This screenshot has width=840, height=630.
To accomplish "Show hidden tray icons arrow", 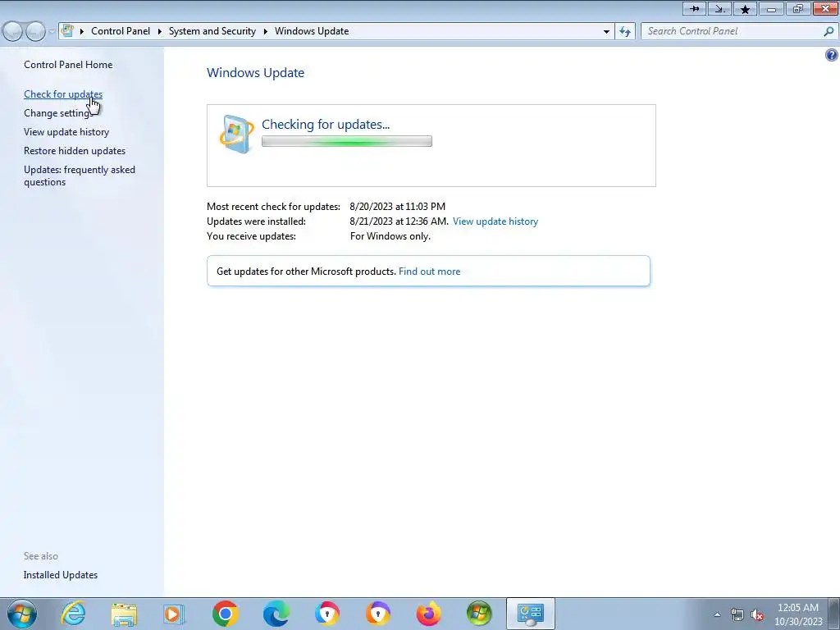I will pyautogui.click(x=717, y=614).
